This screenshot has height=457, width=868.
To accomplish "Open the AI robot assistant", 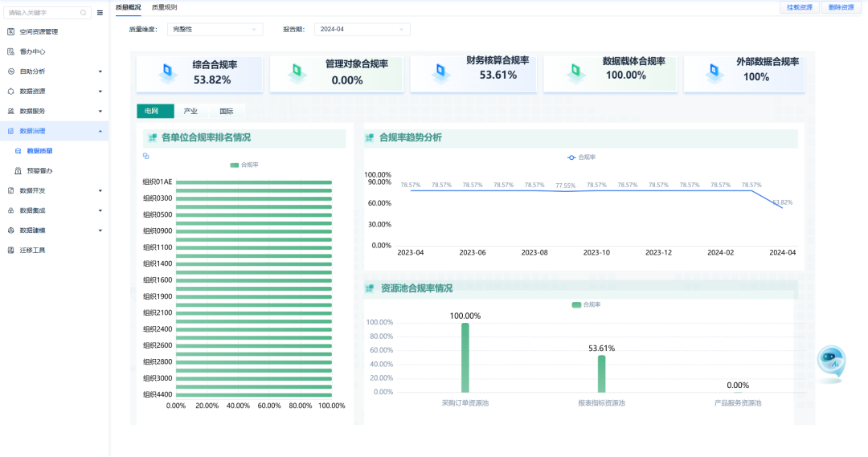I will 831,361.
